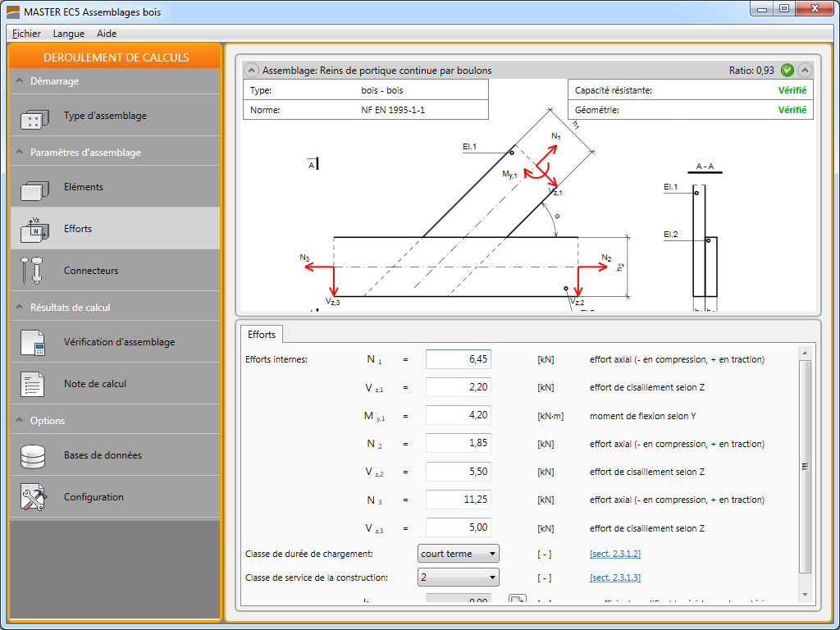The height and width of the screenshot is (630, 840).
Task: Click the N 1 axial force input field
Action: pos(458,359)
